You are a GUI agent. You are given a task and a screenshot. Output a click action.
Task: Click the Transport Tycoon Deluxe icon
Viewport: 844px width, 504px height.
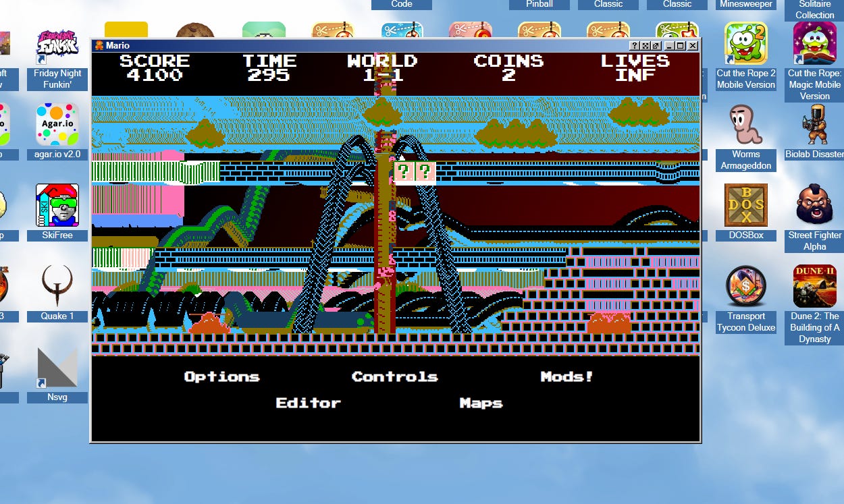[x=746, y=299]
